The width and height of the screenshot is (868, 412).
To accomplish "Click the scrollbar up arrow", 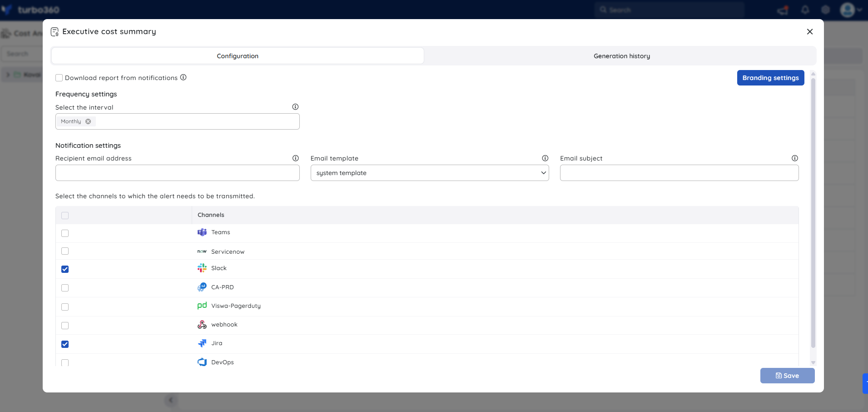I will [x=813, y=74].
